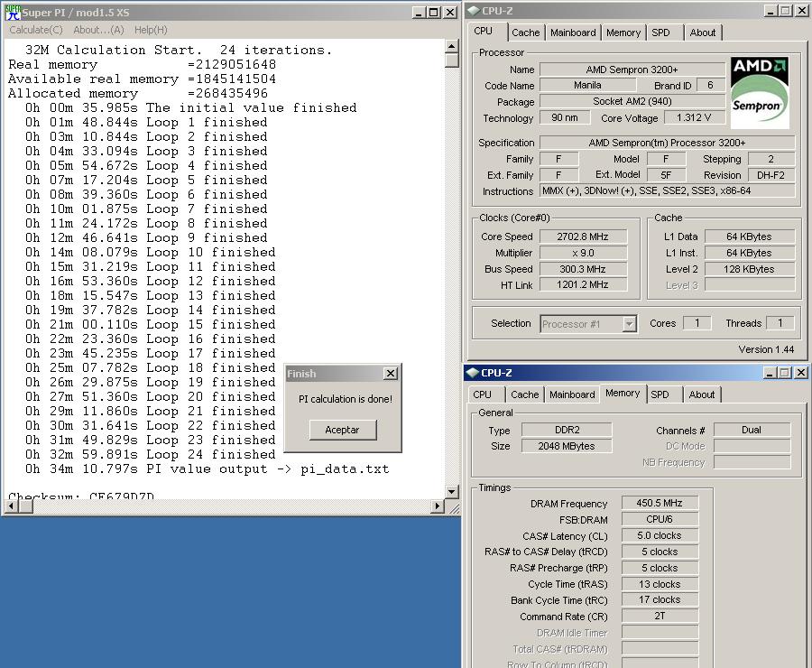Click Multiplier value 'x 9.0'
This screenshot has height=668, width=812.
click(583, 253)
